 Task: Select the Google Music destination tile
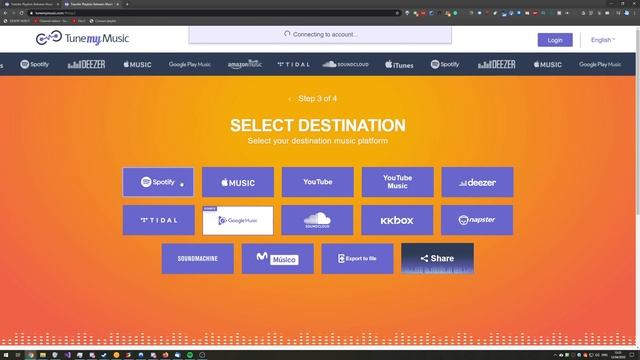(238, 220)
